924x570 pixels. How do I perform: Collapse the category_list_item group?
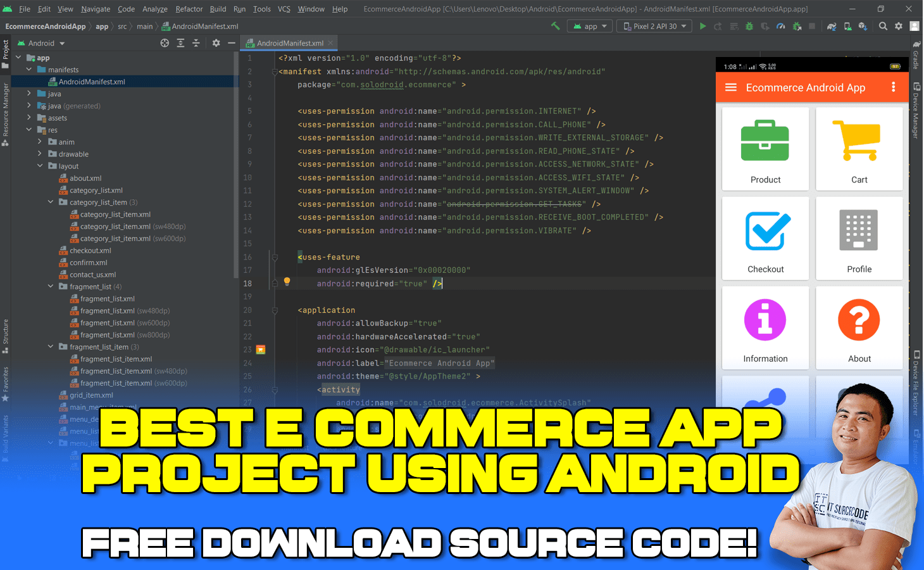point(51,202)
